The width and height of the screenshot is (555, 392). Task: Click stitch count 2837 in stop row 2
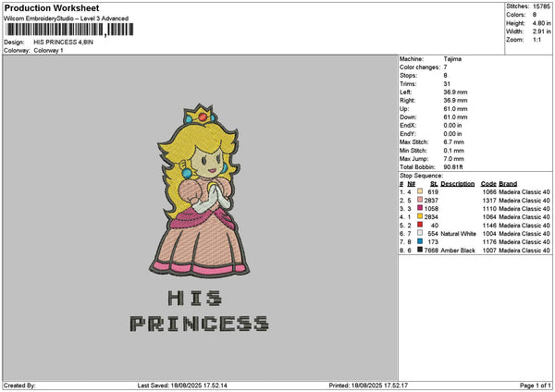click(431, 201)
